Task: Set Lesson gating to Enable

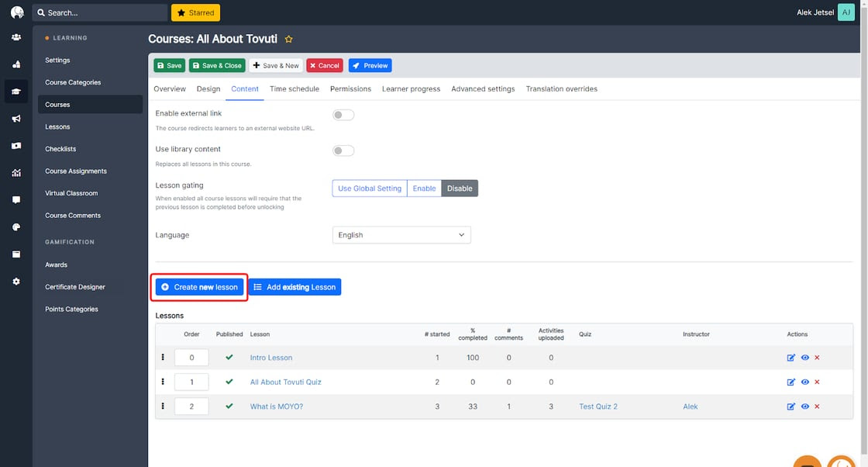Action: click(x=424, y=189)
